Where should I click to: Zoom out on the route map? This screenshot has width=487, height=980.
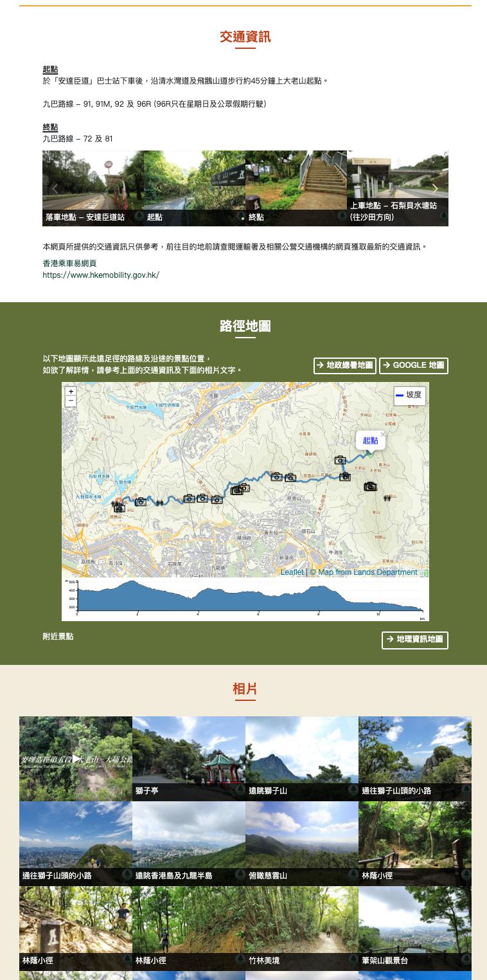[71, 401]
